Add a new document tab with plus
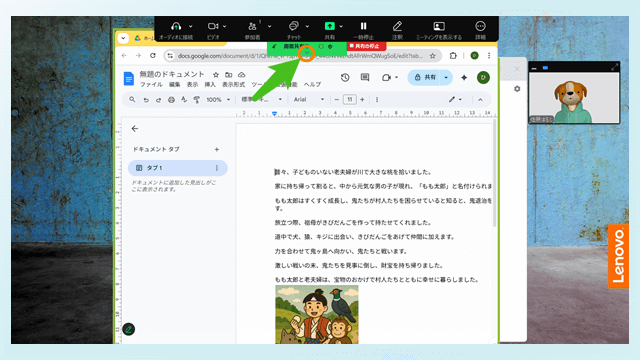The height and width of the screenshot is (360, 640). pos(217,149)
